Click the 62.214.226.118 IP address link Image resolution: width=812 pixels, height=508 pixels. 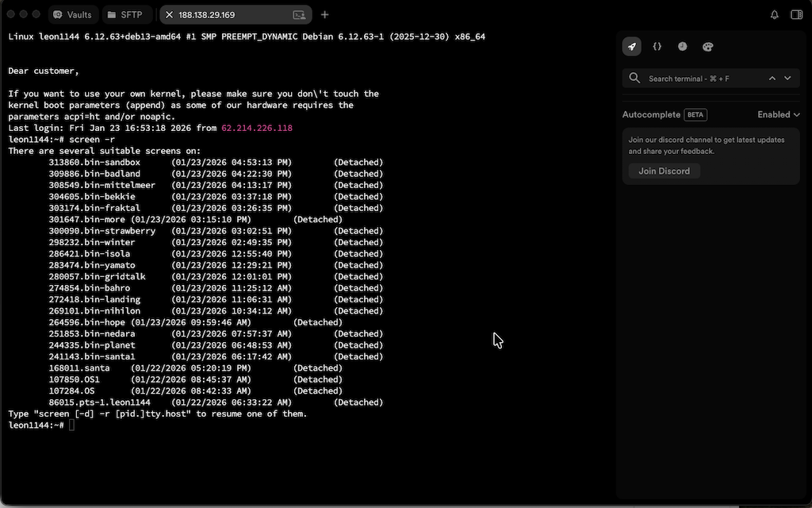click(257, 128)
